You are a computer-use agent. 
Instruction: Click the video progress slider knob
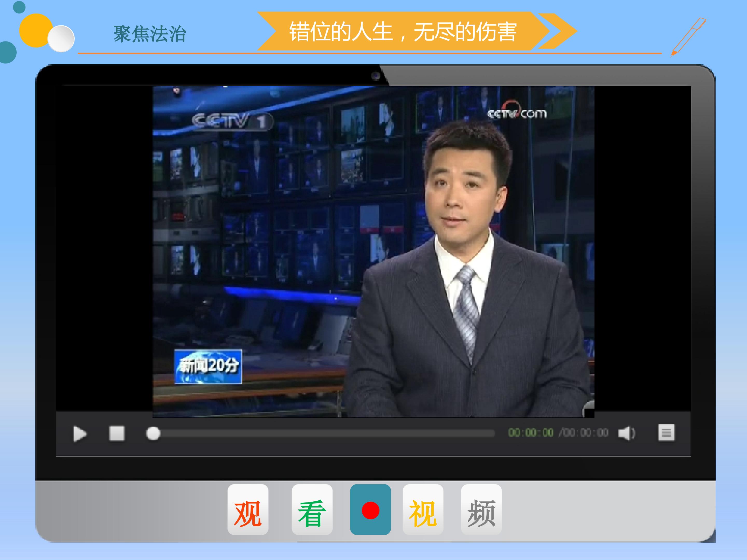click(153, 433)
